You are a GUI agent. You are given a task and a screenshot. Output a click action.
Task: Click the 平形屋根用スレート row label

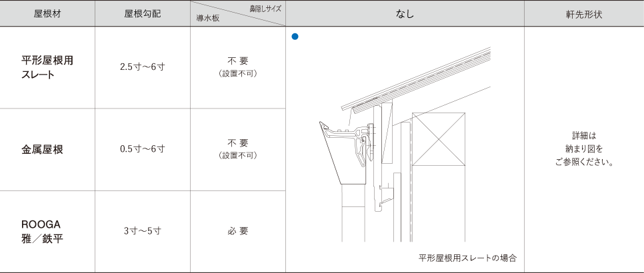(x=47, y=67)
